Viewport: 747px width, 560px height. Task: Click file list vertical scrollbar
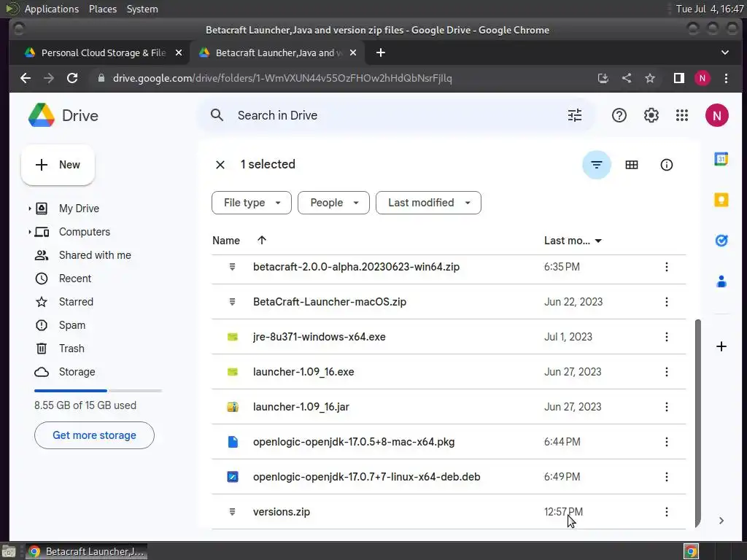(698, 423)
